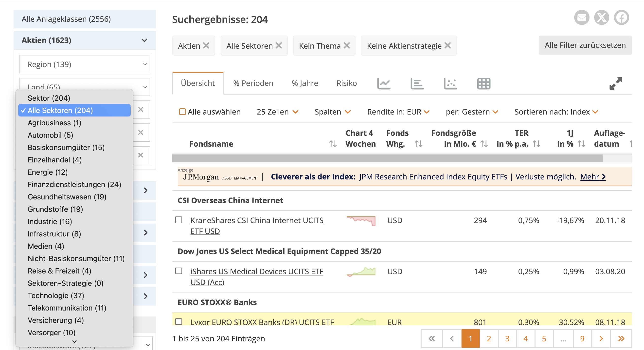
Task: Open the J.P. Morgan Mehr link
Action: click(x=593, y=177)
